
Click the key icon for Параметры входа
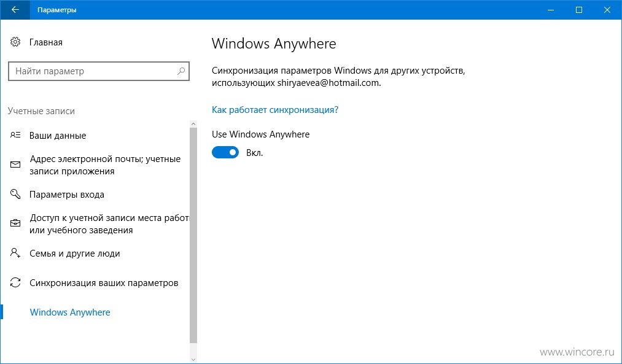[15, 195]
